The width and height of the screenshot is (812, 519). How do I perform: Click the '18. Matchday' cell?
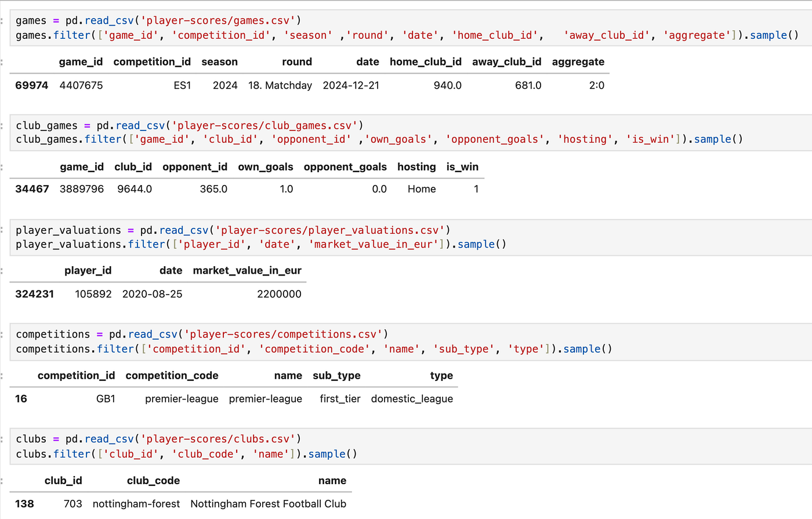point(280,85)
